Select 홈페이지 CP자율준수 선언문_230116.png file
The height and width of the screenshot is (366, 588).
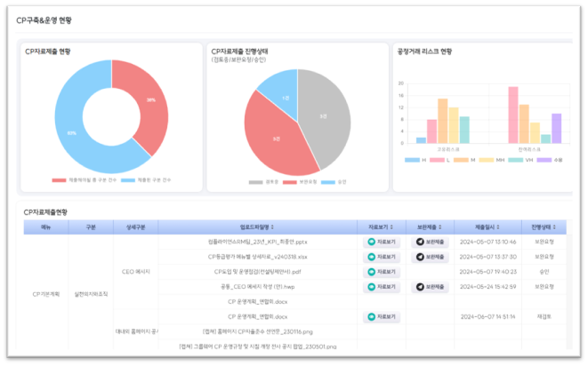tap(258, 332)
